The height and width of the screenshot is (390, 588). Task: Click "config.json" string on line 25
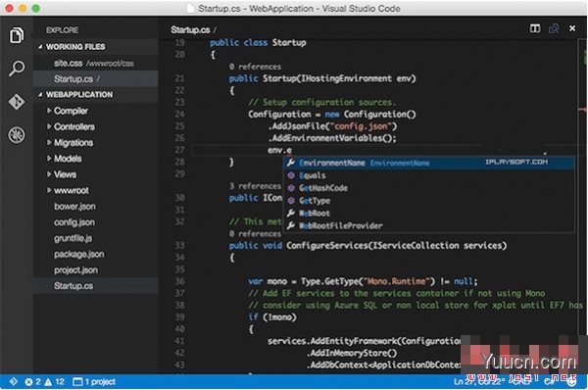361,126
